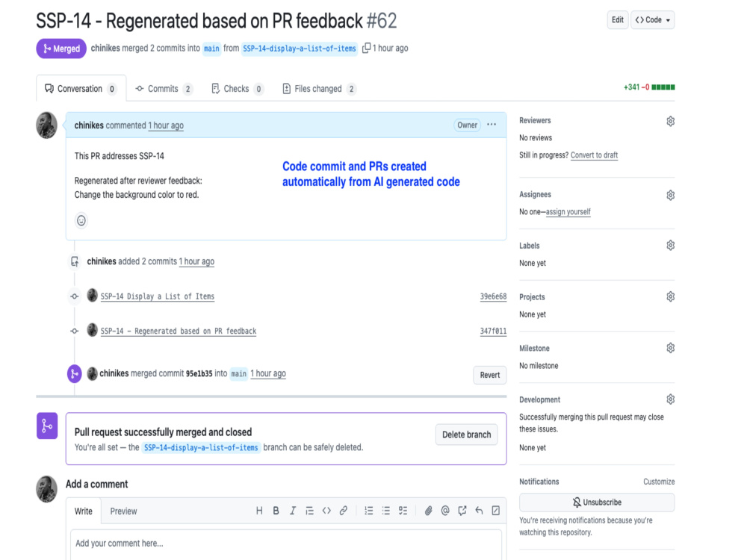Add a reaction with the smiley icon

(81, 220)
